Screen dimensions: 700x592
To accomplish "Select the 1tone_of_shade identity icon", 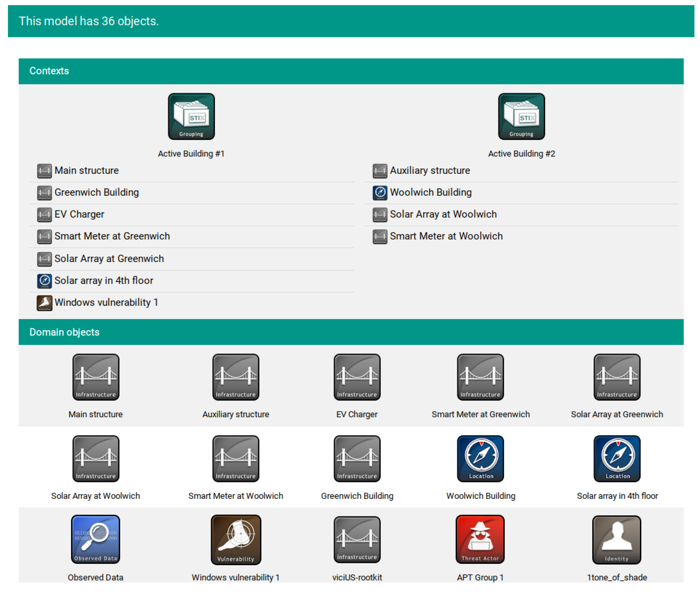I will [616, 539].
